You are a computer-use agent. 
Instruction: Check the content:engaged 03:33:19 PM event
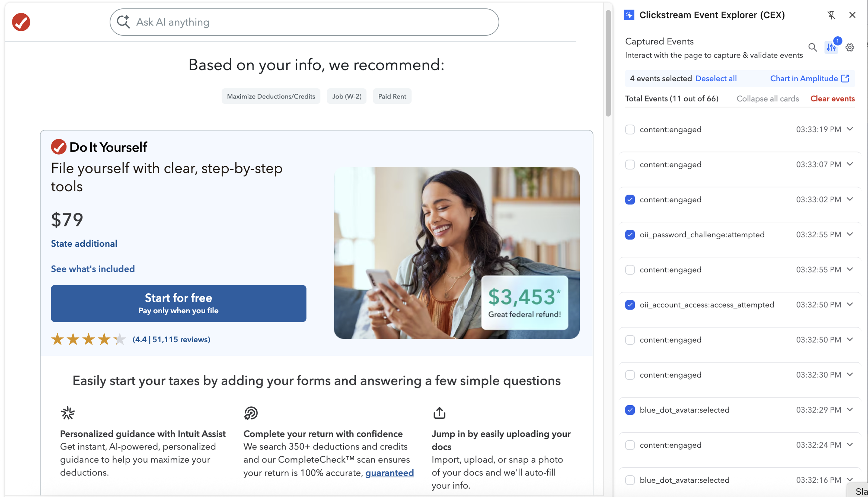(x=630, y=129)
